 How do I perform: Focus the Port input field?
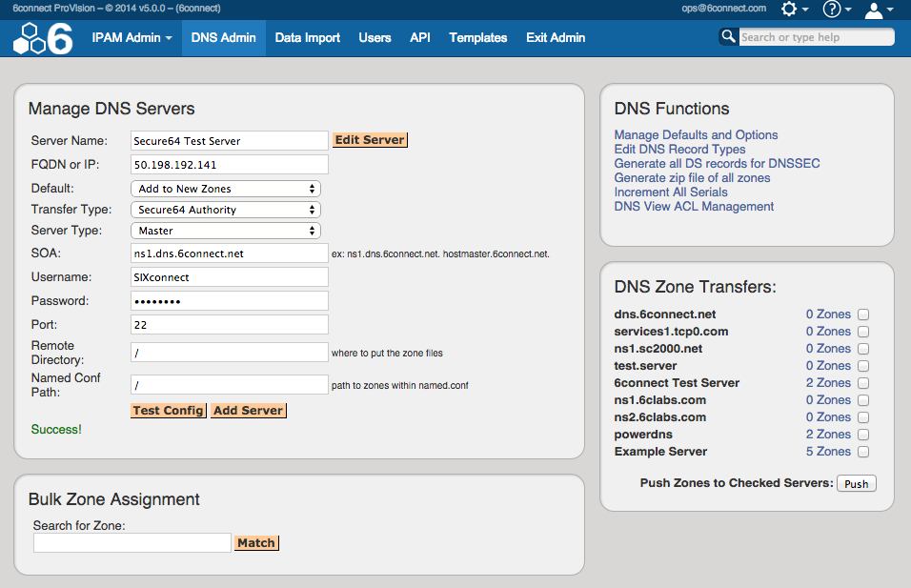tap(230, 325)
